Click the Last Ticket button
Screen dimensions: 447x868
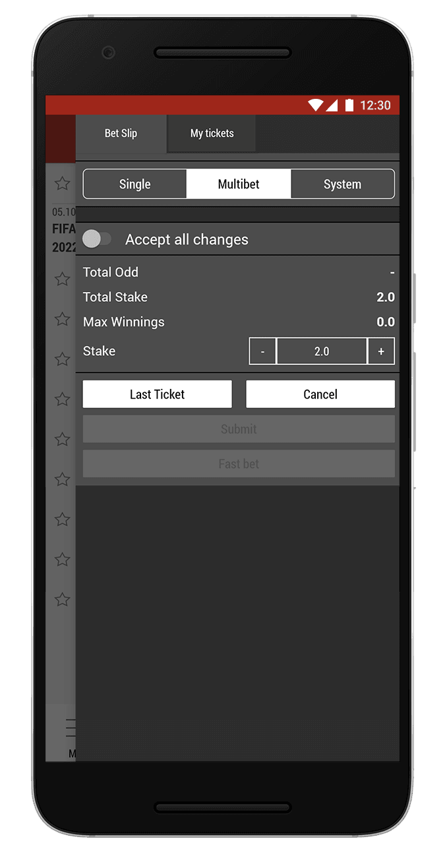(x=157, y=394)
